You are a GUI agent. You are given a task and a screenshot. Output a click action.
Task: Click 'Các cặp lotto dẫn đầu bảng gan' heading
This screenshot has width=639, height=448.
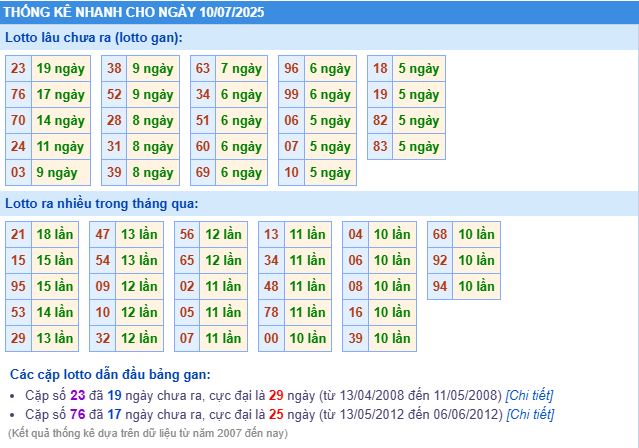pos(110,374)
